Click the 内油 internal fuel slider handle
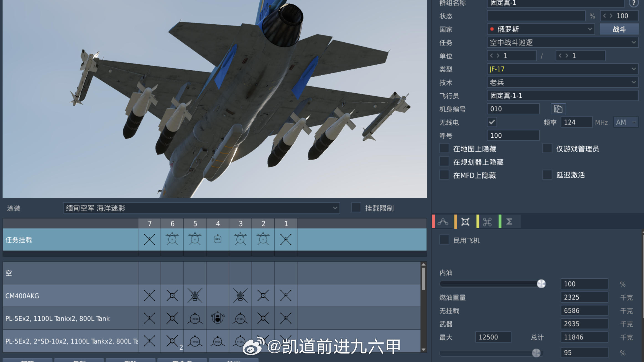The height and width of the screenshot is (362, 644). tap(541, 284)
